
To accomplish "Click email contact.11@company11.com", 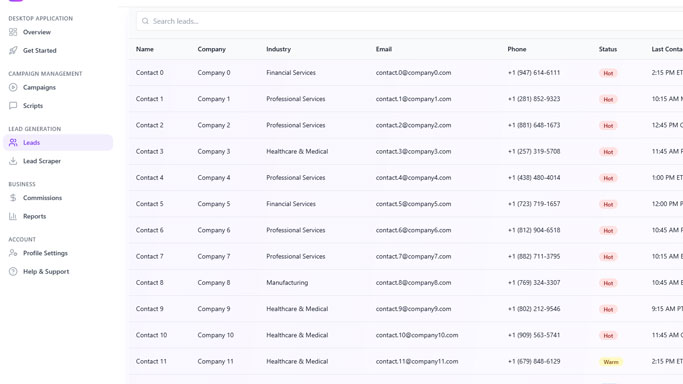I will (417, 361).
